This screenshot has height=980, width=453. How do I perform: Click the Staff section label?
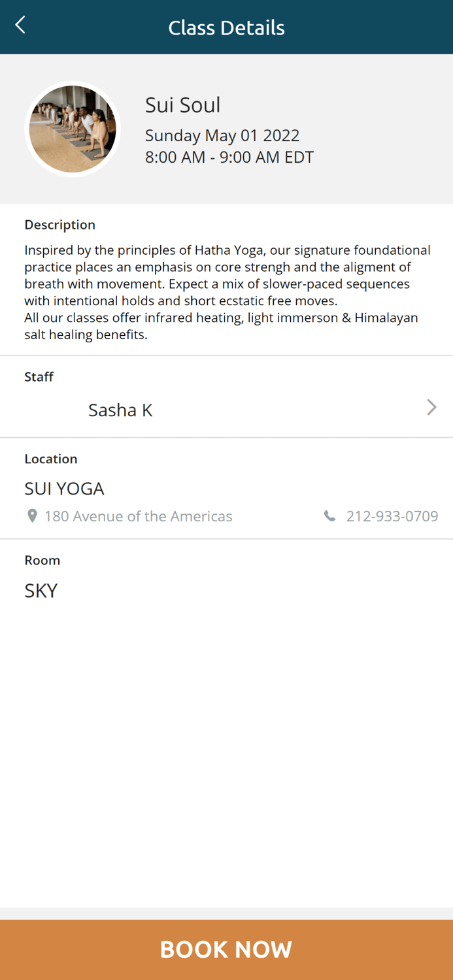point(39,377)
